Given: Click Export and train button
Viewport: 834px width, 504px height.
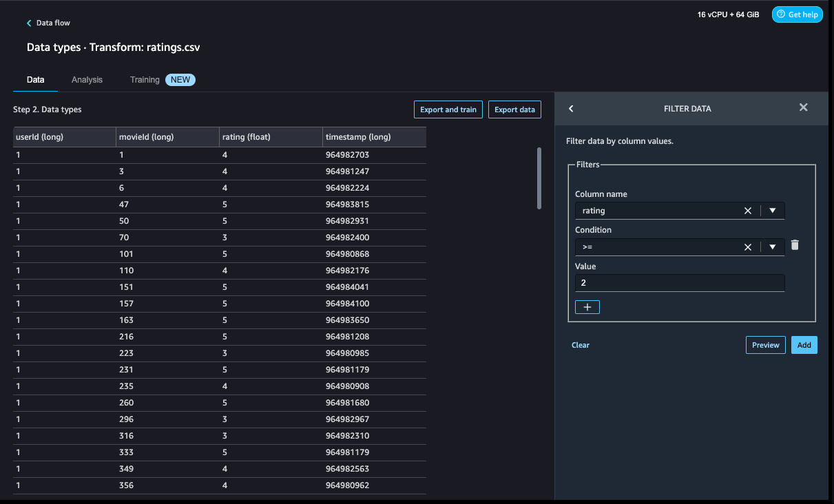Looking at the screenshot, I should pos(448,109).
